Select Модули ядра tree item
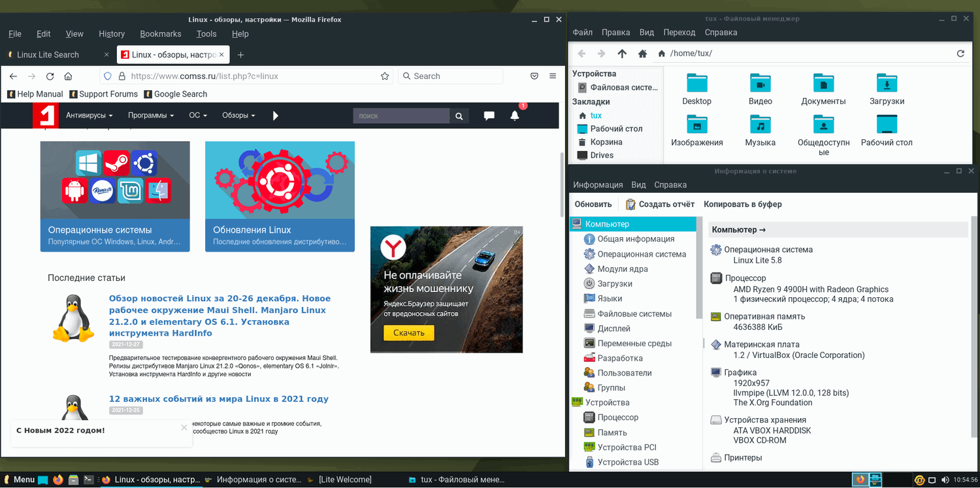The image size is (980, 488). pos(615,269)
